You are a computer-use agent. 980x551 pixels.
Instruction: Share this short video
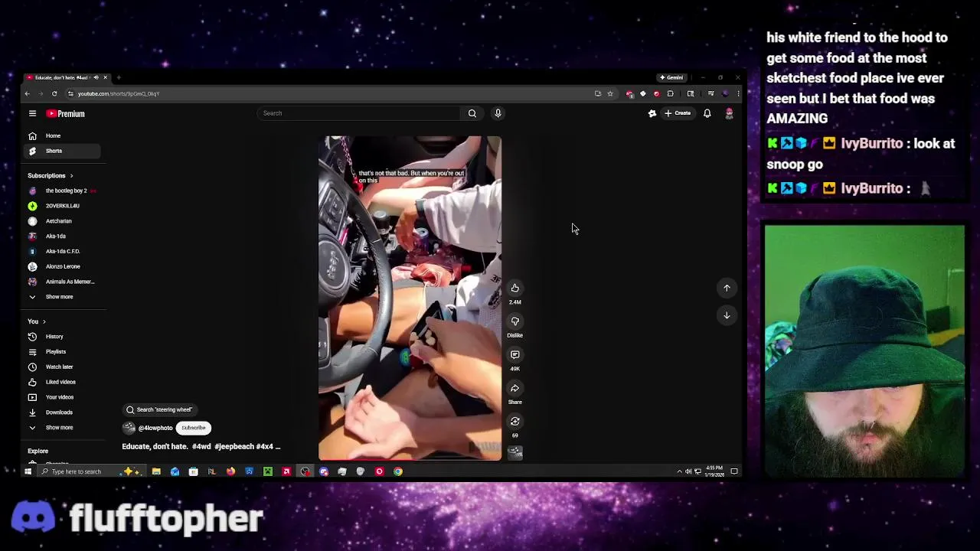[x=514, y=388]
